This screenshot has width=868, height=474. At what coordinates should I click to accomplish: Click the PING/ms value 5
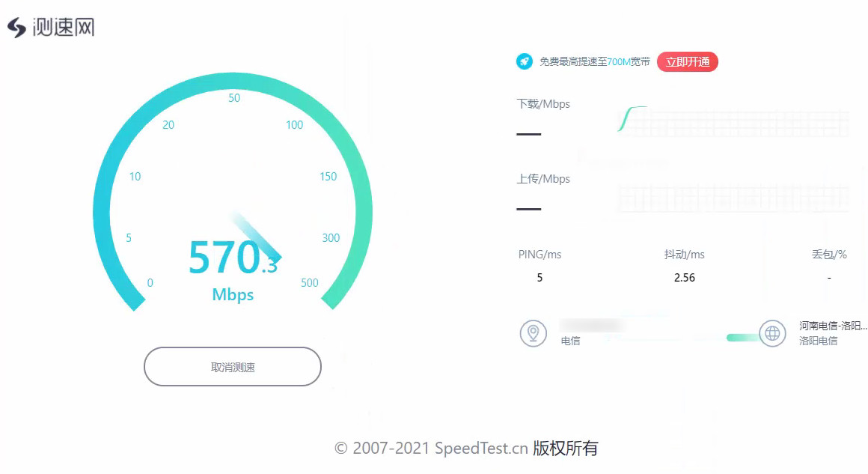coord(540,277)
